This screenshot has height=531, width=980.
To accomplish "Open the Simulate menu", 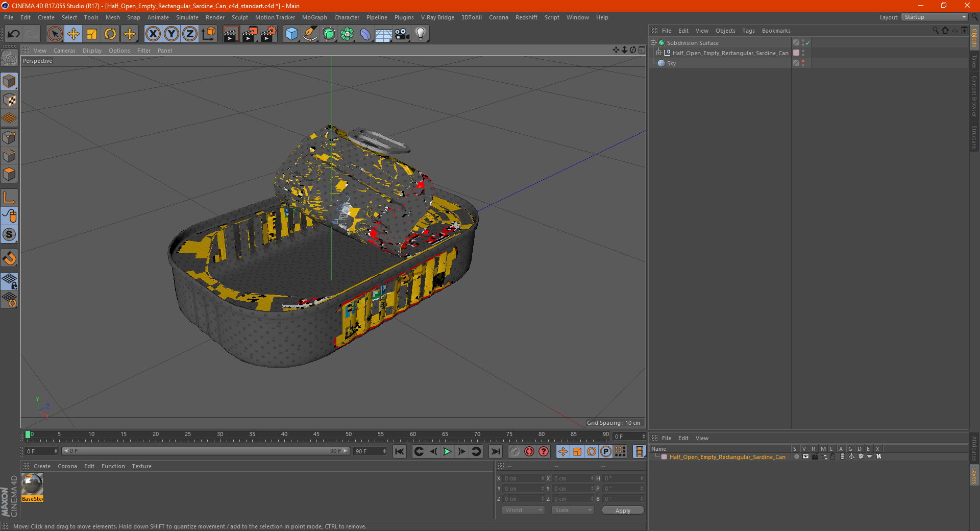I will (187, 17).
